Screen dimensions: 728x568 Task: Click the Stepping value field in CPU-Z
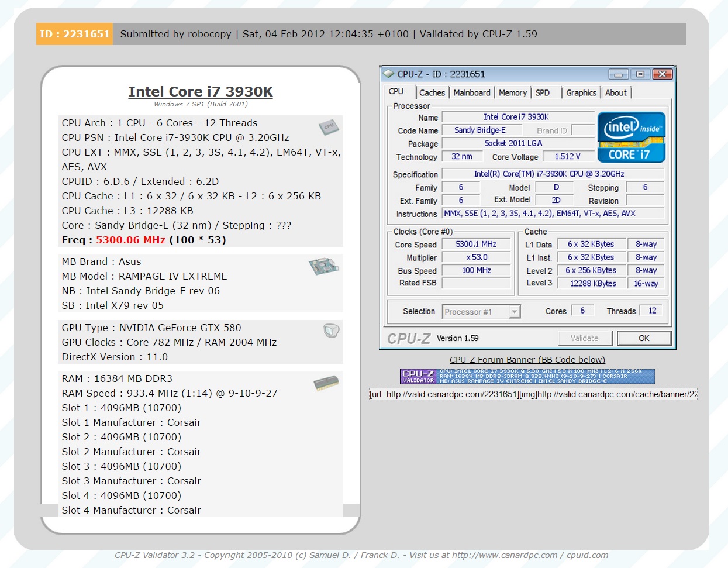[645, 187]
